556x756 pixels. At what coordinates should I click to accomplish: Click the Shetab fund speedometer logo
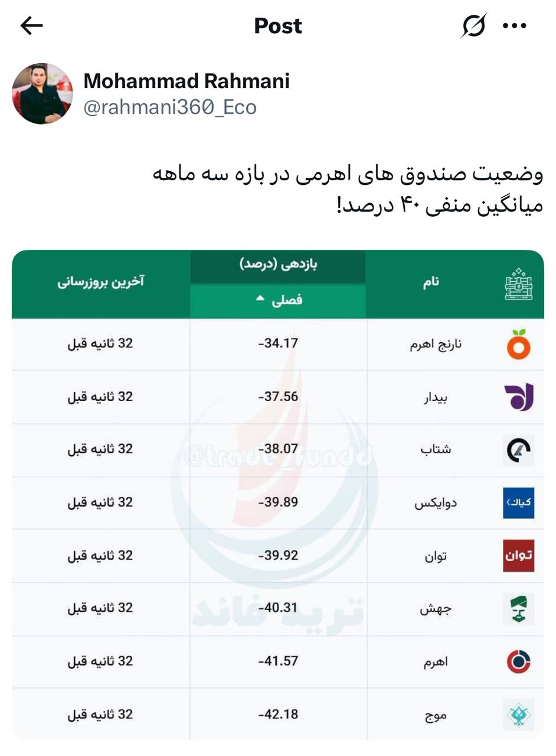tap(519, 450)
